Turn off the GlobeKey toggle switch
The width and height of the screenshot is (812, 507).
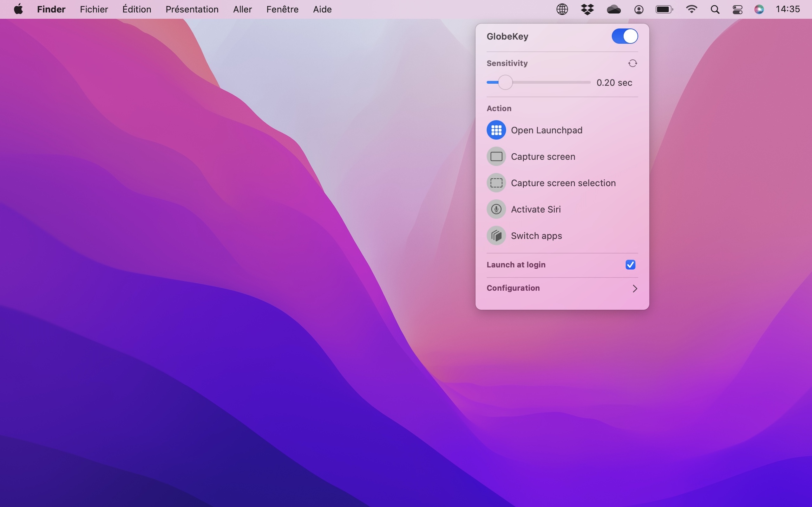coord(625,36)
